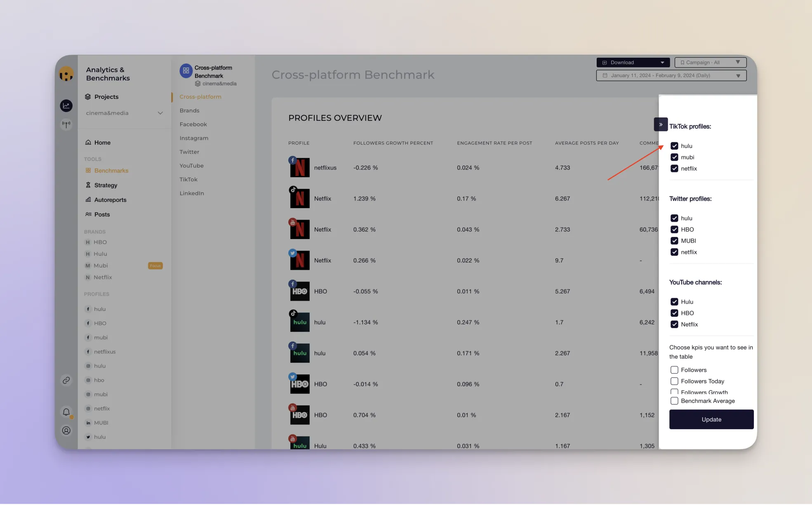The width and height of the screenshot is (812, 505).
Task: Uncheck netflix under TikTok profiles
Action: pos(674,168)
